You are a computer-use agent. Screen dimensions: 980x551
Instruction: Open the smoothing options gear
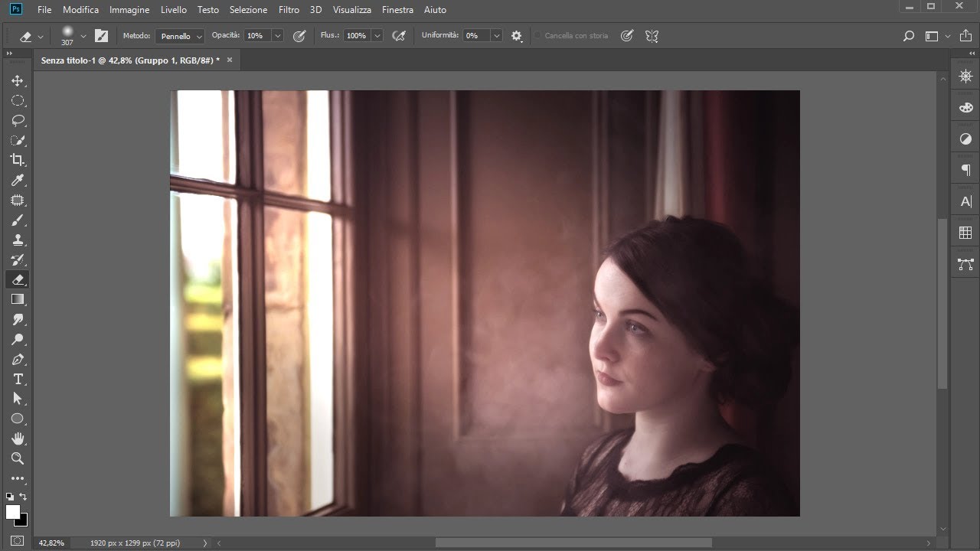(517, 36)
